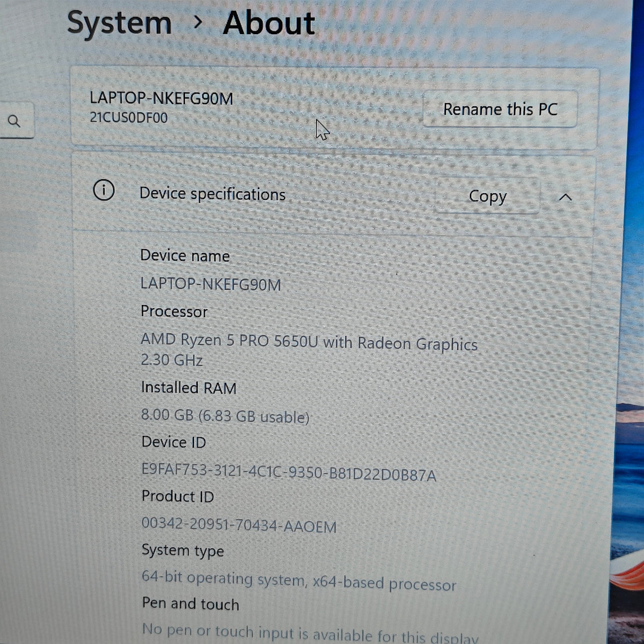Viewport: 644px width, 644px height.
Task: Select the 64-bit operating system value
Action: [x=299, y=581]
